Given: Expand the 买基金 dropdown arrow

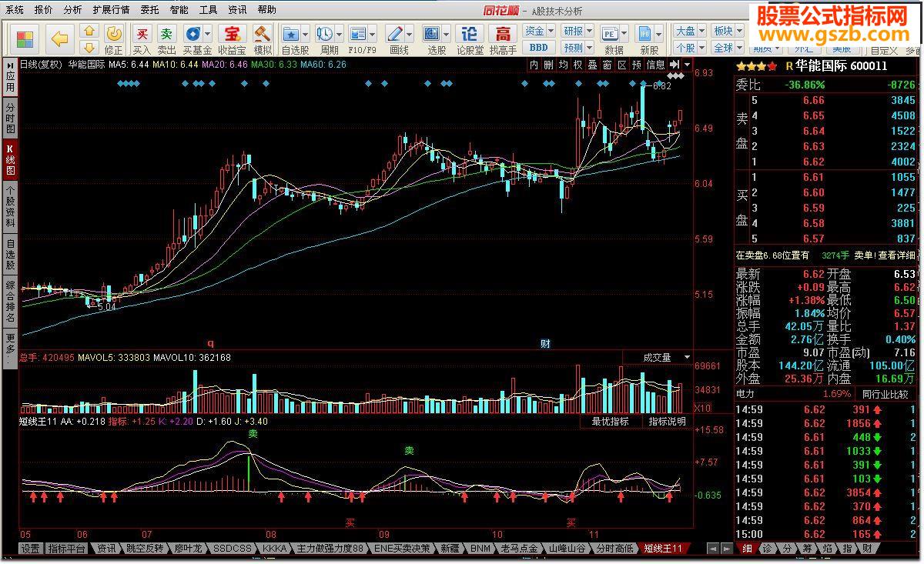Looking at the screenshot, I should pyautogui.click(x=208, y=35).
